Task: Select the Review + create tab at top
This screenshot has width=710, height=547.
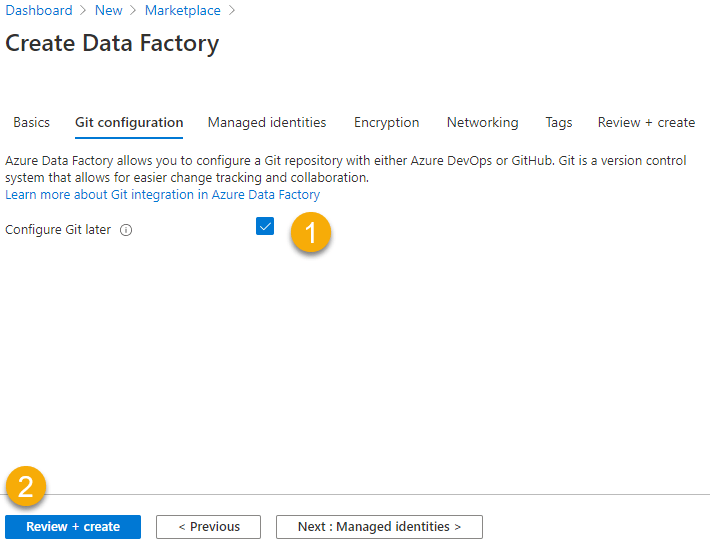Action: [646, 123]
